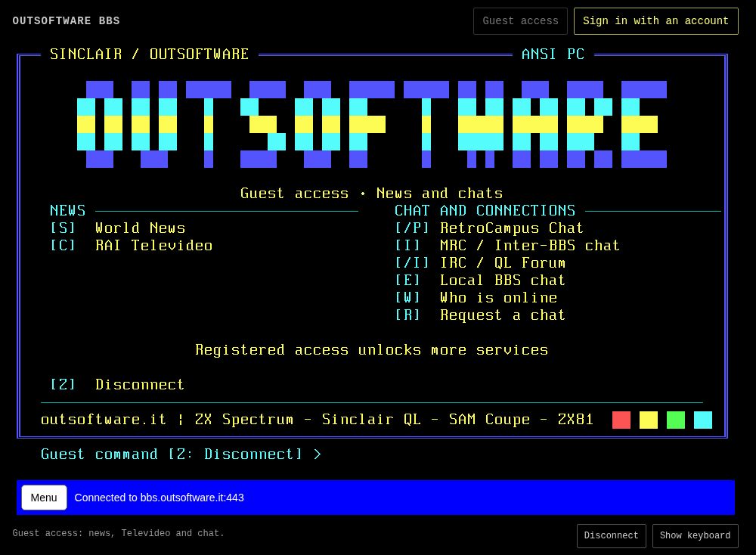Select the [Z] Disconnect menu entry
The width and height of the screenshot is (756, 555).
[117, 384]
